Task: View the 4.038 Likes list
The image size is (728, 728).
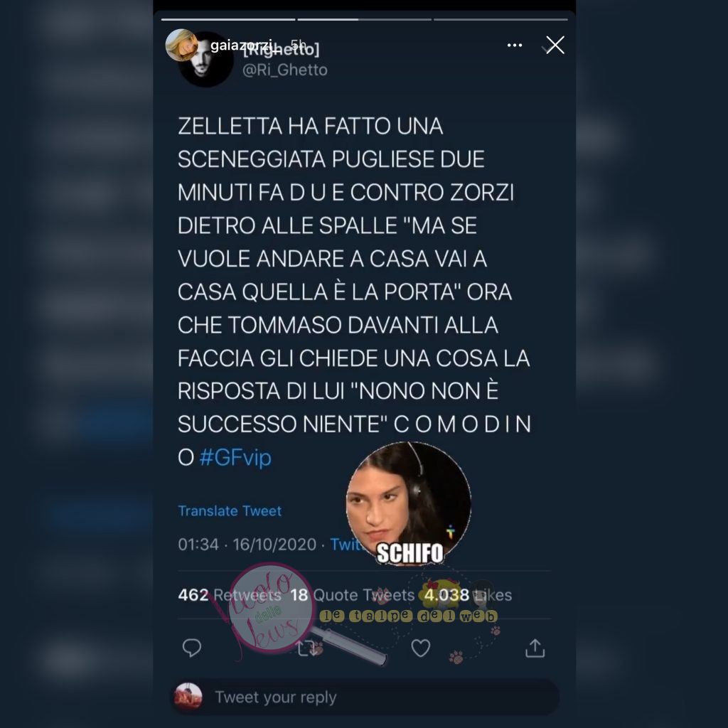Action: 468,595
